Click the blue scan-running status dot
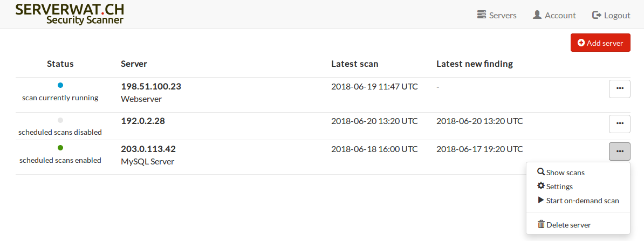Viewport: 644px width, 241px height. (x=60, y=85)
